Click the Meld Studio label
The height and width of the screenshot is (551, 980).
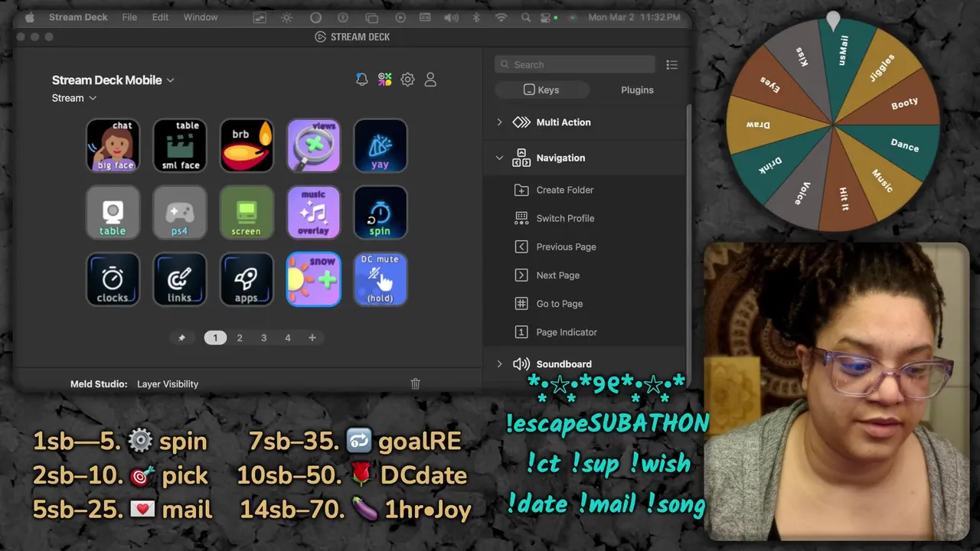pyautogui.click(x=99, y=384)
